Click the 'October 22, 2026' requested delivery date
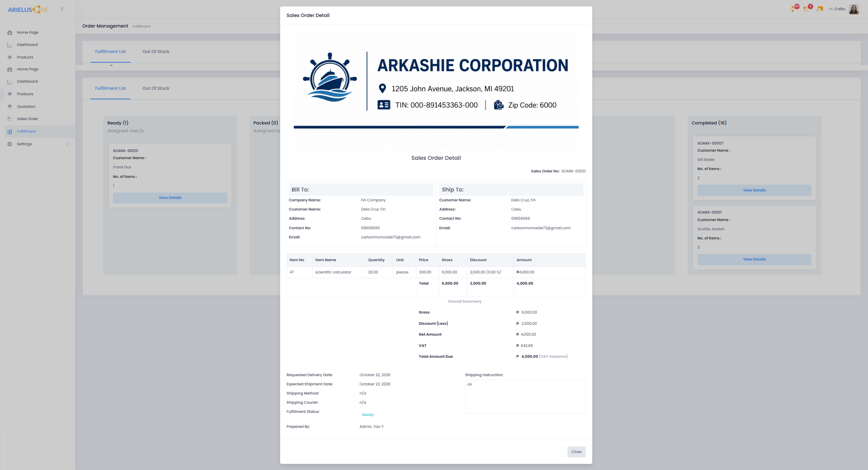This screenshot has width=868, height=470. point(375,375)
